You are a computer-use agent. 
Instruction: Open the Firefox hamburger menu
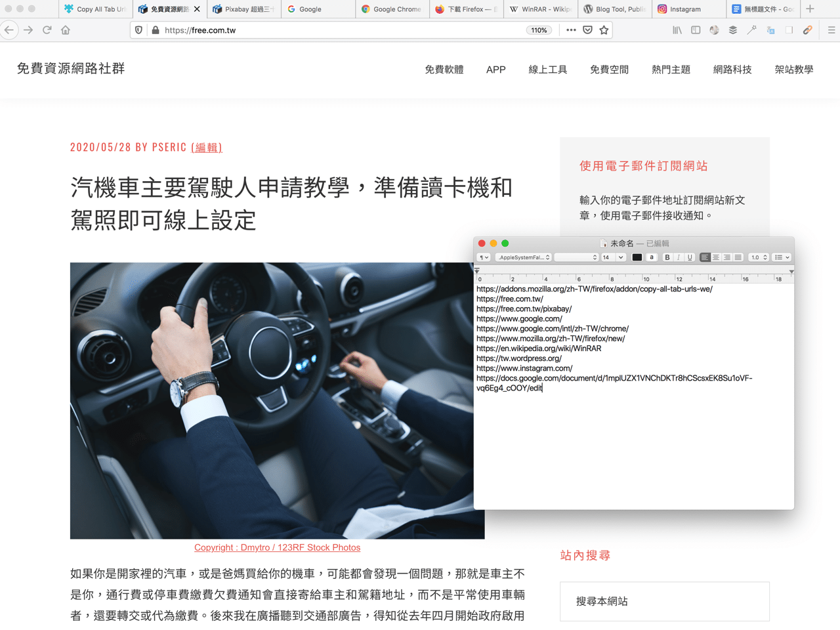(x=831, y=30)
